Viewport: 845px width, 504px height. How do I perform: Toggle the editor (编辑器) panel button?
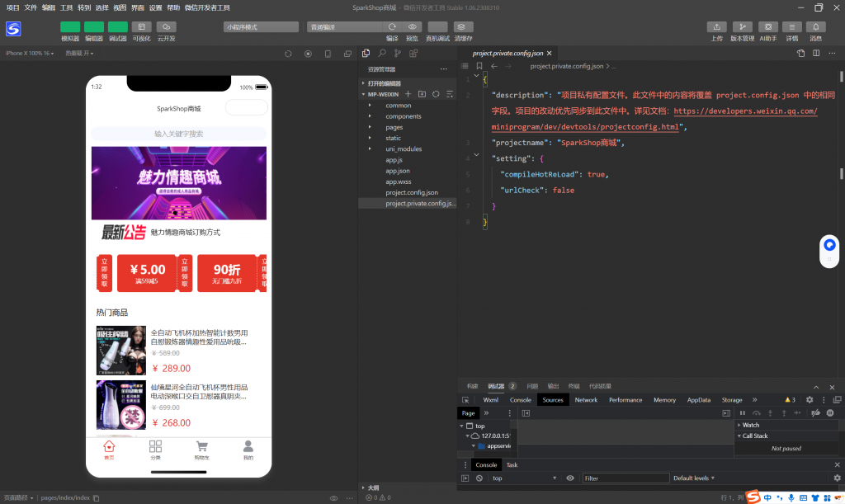[94, 26]
